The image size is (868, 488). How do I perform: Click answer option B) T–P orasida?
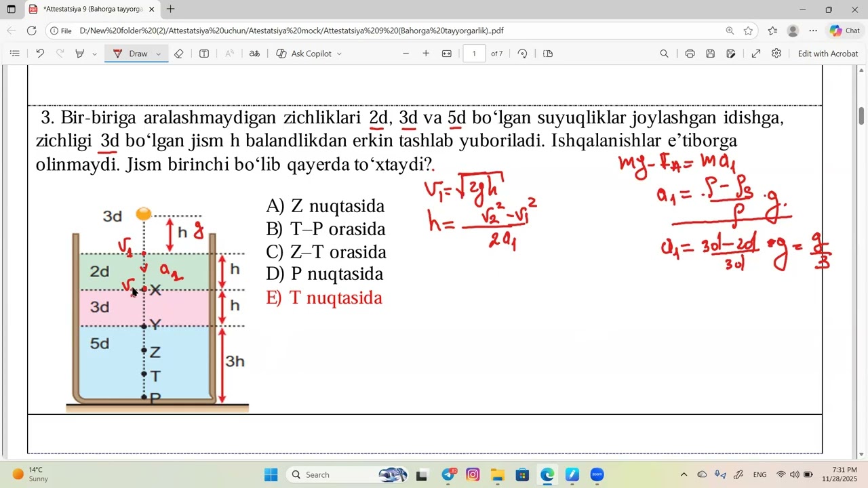[325, 229]
